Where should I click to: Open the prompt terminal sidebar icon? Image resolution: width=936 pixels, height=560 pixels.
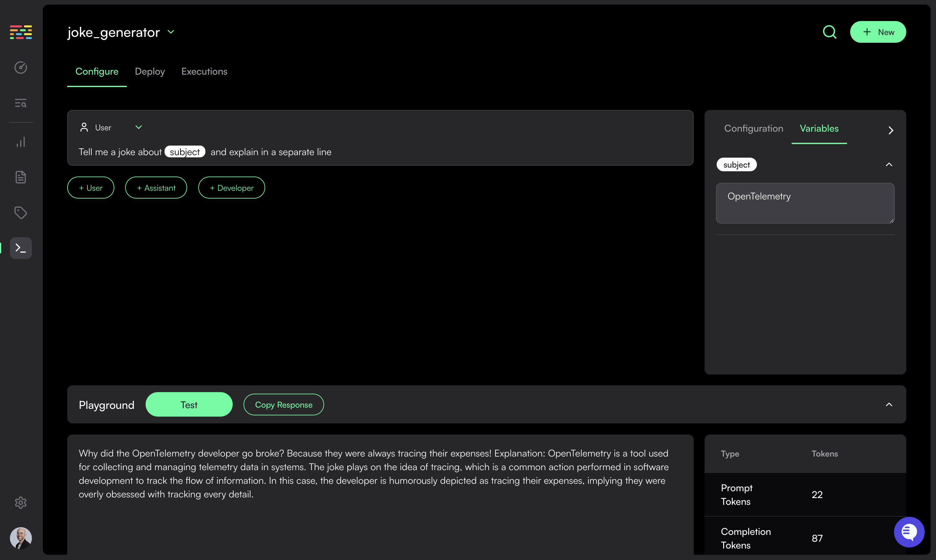point(21,248)
